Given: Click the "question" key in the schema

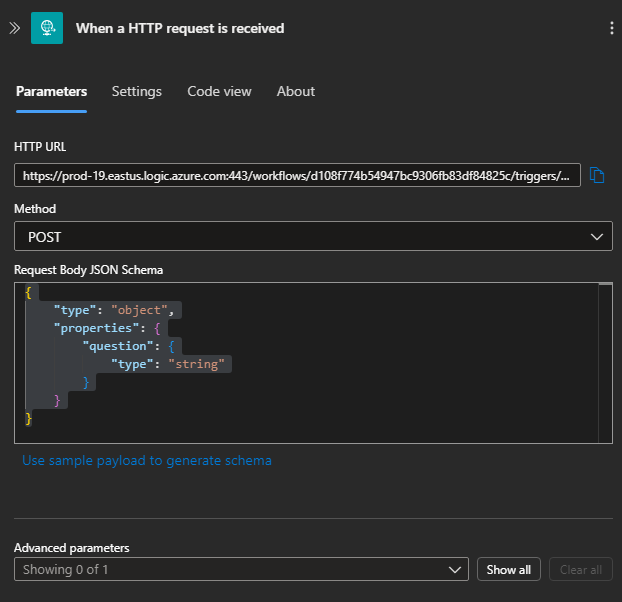Looking at the screenshot, I should tap(118, 346).
